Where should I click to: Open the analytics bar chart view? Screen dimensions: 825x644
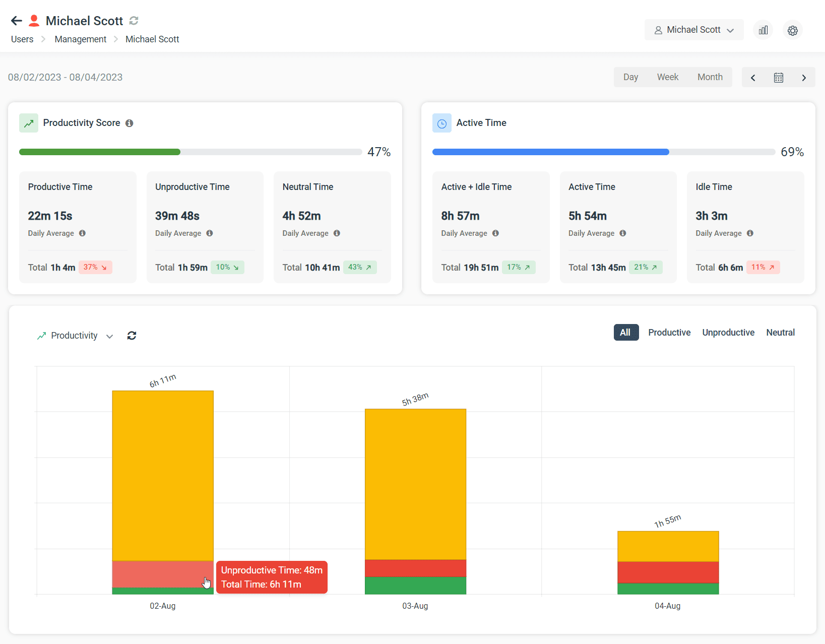click(763, 30)
